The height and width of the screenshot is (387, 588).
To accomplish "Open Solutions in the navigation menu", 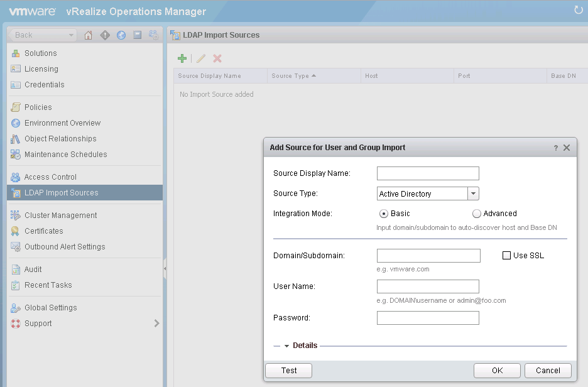I will click(40, 53).
